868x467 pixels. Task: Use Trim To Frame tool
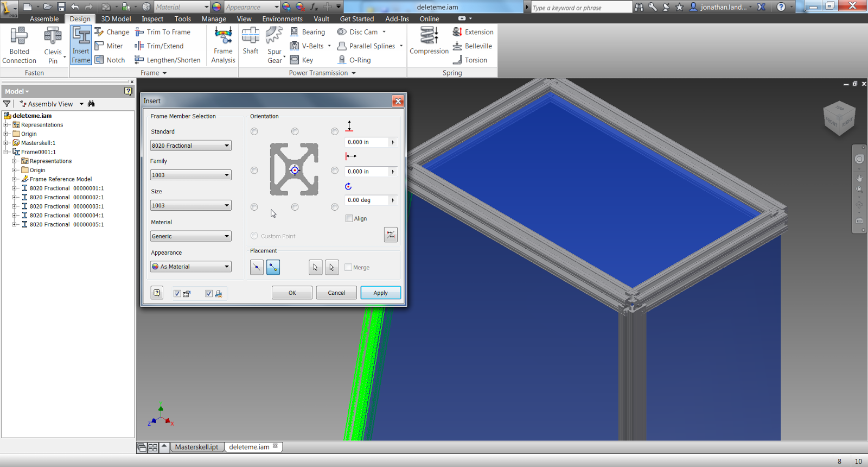coord(163,32)
